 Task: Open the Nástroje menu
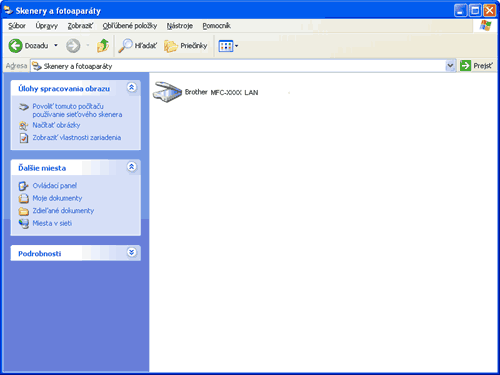[180, 26]
